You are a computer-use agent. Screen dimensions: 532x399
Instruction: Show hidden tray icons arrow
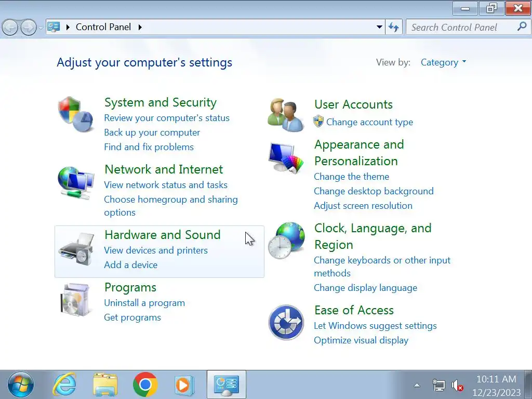click(417, 385)
